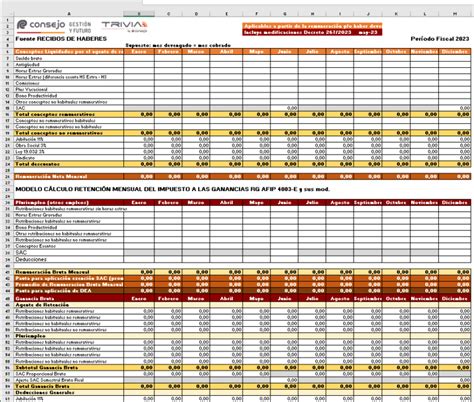474x402 pixels.
Task: Select the 'Obra Social 3%' row label
Action: [x=69, y=145]
